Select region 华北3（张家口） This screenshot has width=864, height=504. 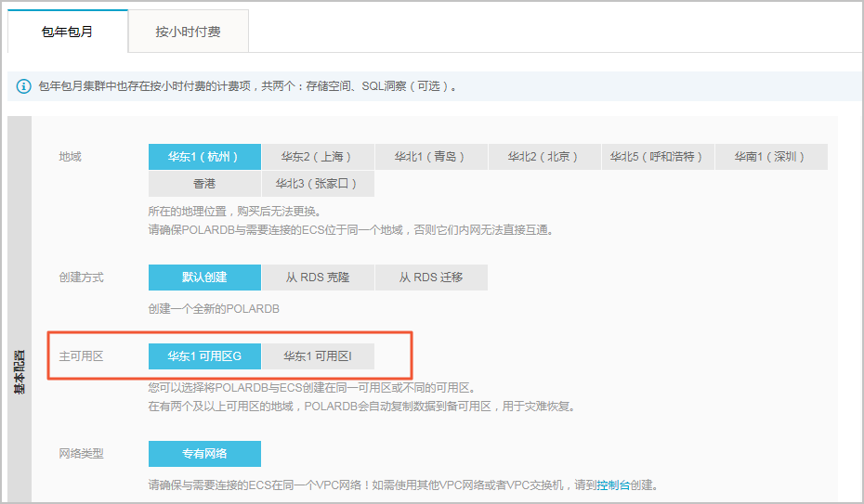pos(318,184)
